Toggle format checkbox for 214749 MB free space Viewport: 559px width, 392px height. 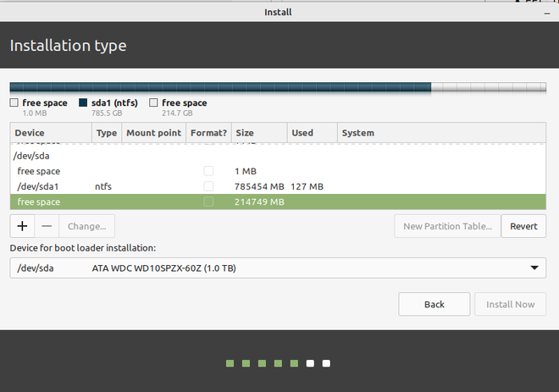click(208, 202)
